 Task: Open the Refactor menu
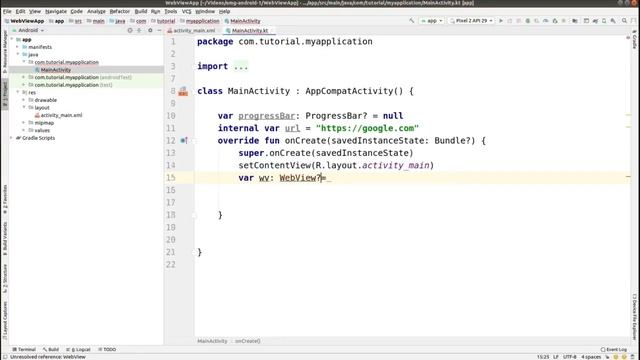[120, 11]
